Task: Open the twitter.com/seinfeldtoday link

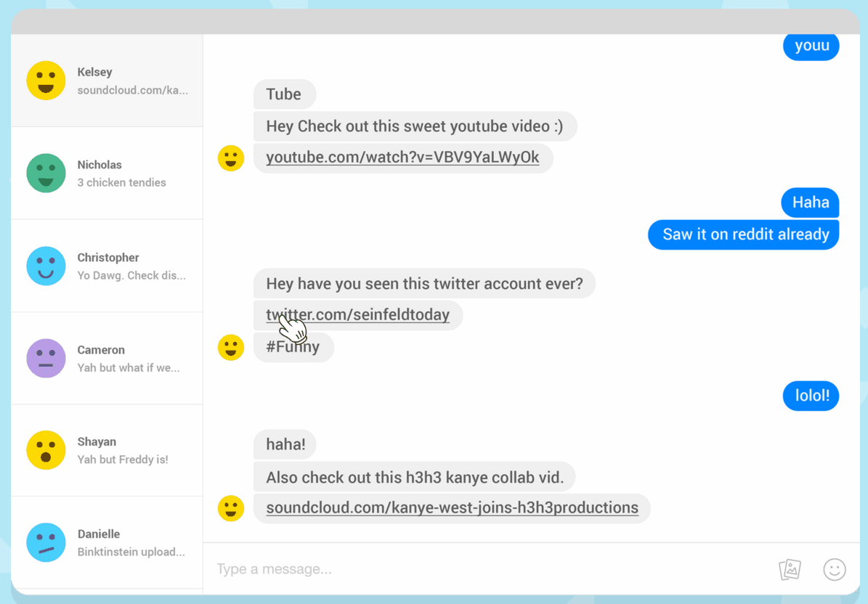Action: click(357, 315)
